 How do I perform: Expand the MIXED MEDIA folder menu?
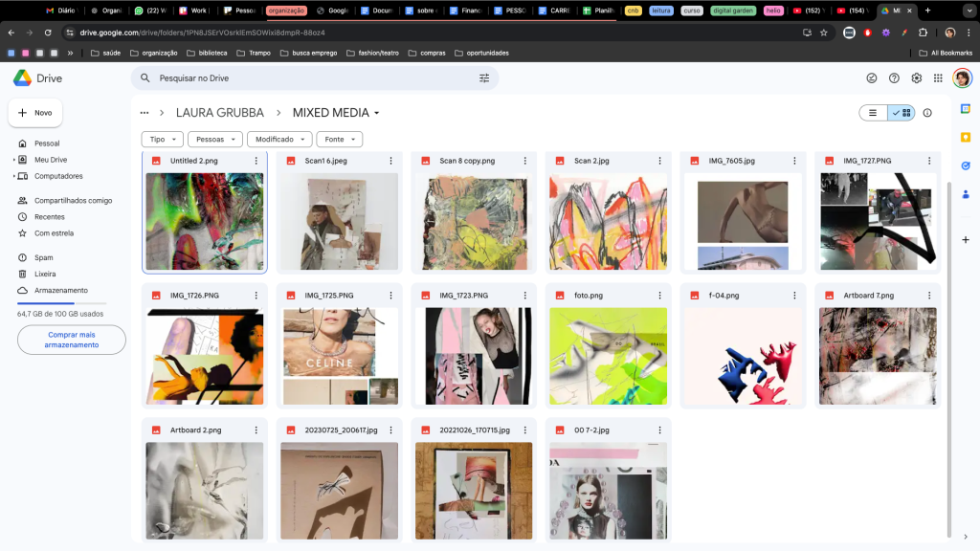pyautogui.click(x=376, y=113)
